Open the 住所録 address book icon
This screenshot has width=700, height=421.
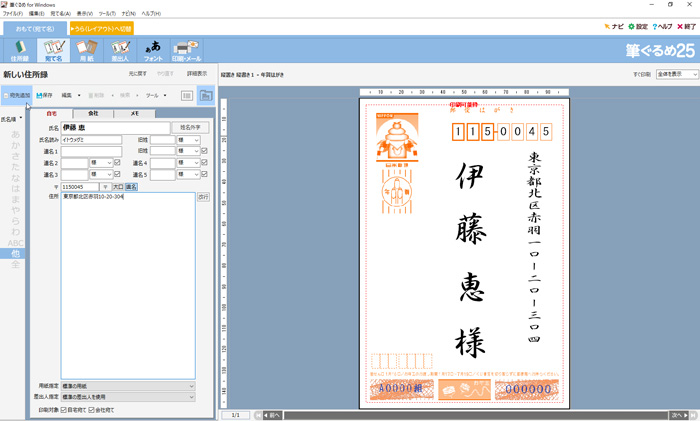[19, 49]
